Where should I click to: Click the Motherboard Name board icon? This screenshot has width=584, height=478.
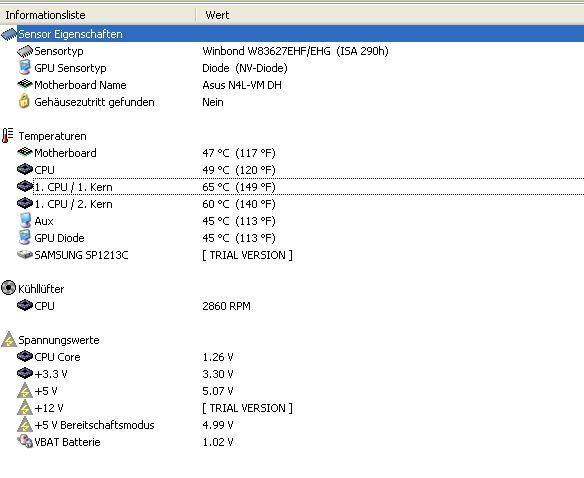(25, 84)
